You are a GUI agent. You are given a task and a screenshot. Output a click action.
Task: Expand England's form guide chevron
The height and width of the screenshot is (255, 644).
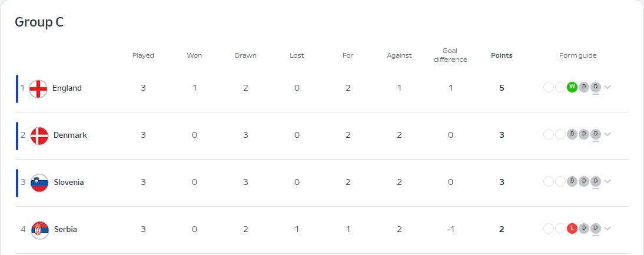[608, 87]
